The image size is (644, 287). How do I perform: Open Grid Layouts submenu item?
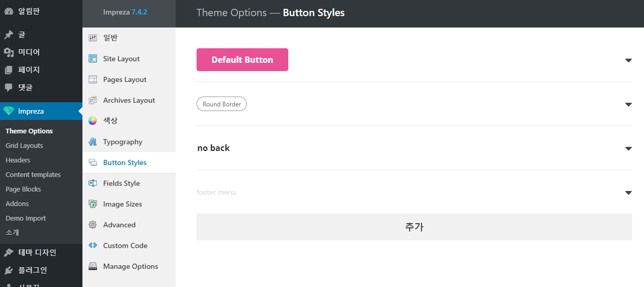(x=24, y=146)
